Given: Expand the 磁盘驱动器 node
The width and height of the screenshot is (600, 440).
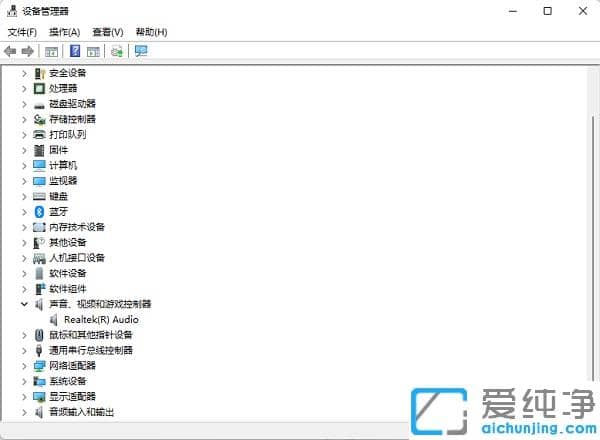Looking at the screenshot, I should (24, 104).
